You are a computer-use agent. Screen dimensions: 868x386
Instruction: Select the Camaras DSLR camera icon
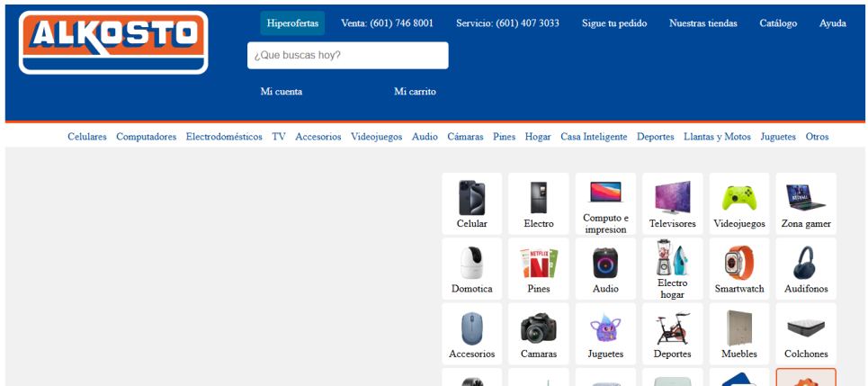(539, 328)
